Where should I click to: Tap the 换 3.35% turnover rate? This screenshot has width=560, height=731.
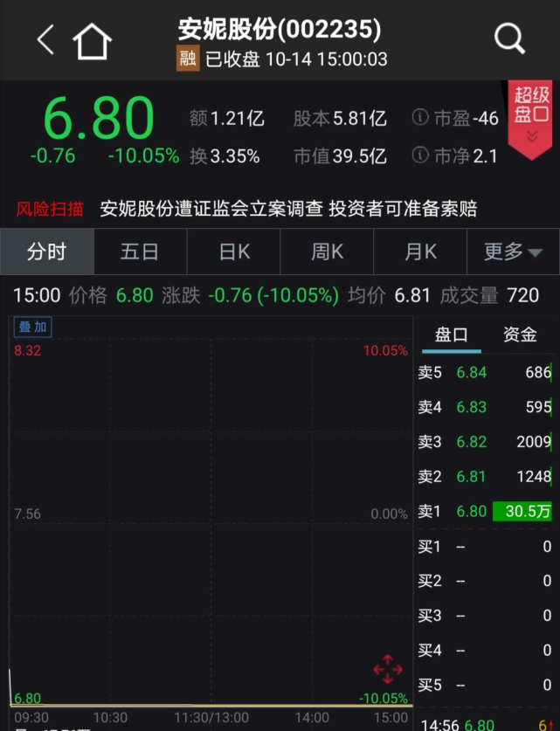[225, 156]
